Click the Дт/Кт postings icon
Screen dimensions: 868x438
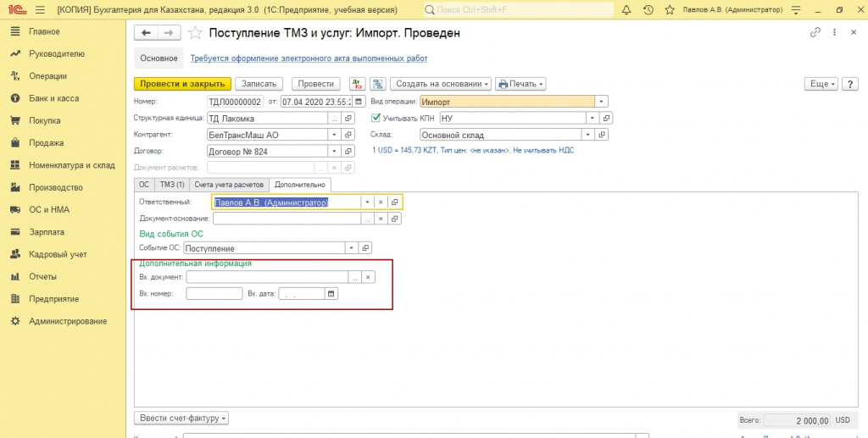pyautogui.click(x=358, y=84)
